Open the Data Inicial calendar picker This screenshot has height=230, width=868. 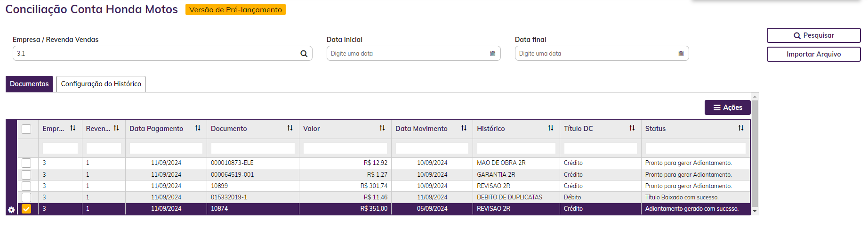click(x=493, y=54)
